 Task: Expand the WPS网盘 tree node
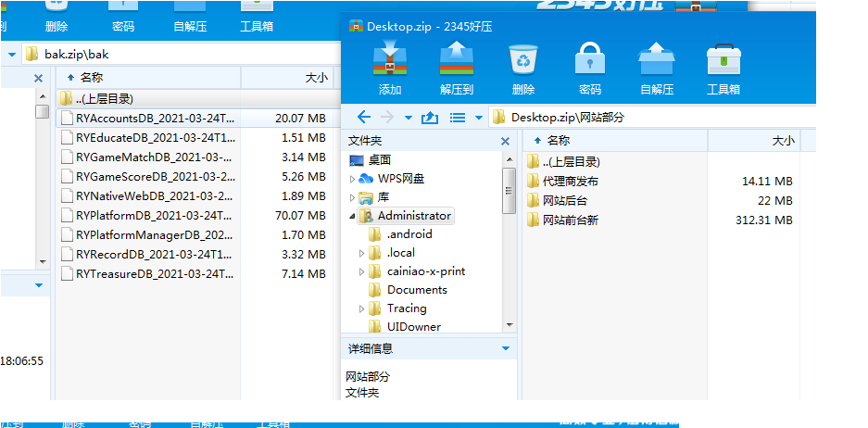point(352,179)
